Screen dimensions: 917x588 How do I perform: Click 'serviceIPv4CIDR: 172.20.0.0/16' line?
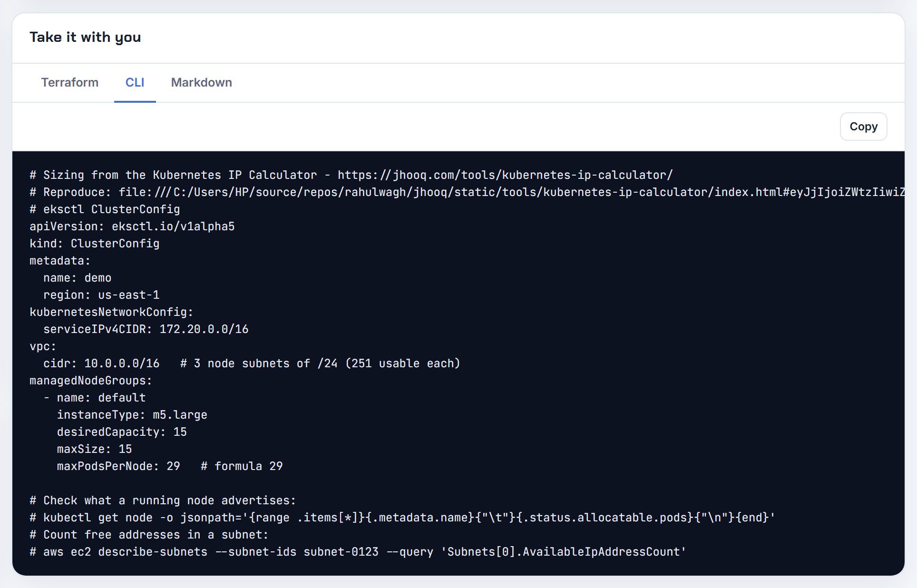146,329
